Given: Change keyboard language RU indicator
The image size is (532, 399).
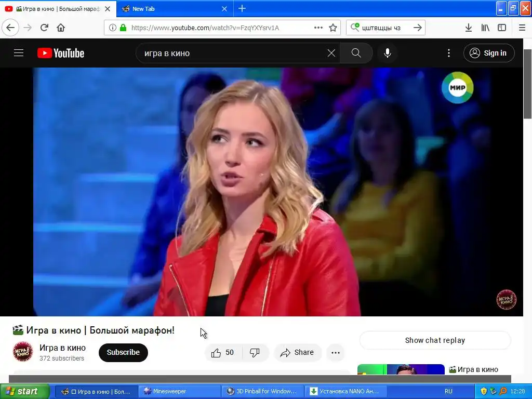Looking at the screenshot, I should tap(448, 391).
